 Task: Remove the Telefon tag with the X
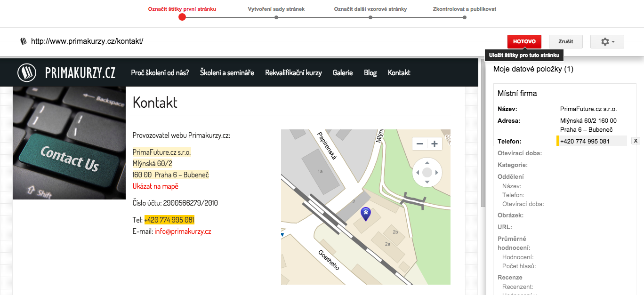pyautogui.click(x=636, y=141)
